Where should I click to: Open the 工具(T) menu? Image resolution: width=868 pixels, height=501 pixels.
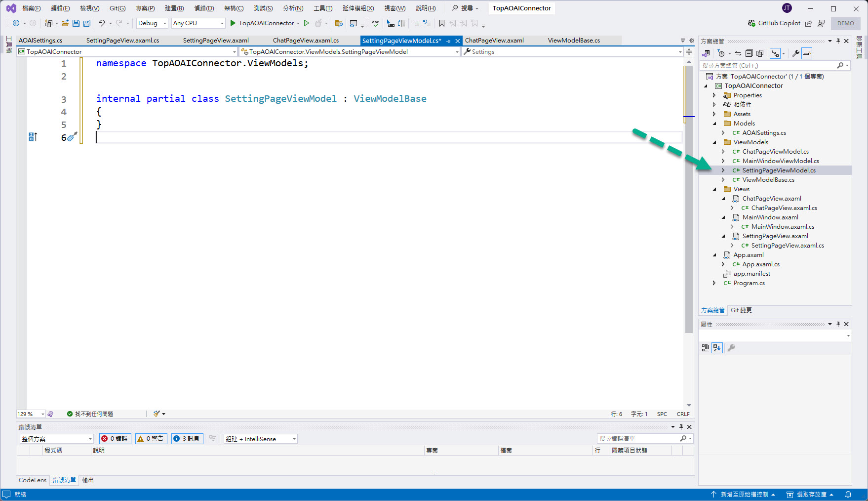click(x=323, y=8)
